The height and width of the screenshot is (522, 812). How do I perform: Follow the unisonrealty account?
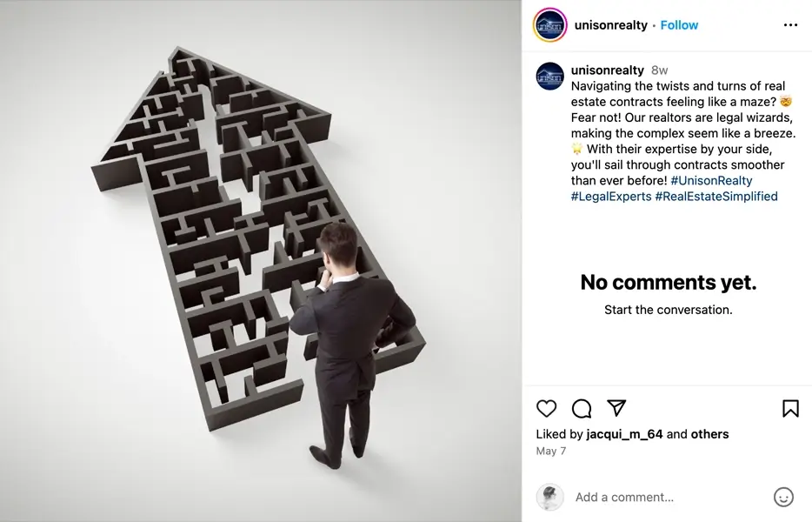click(x=679, y=25)
